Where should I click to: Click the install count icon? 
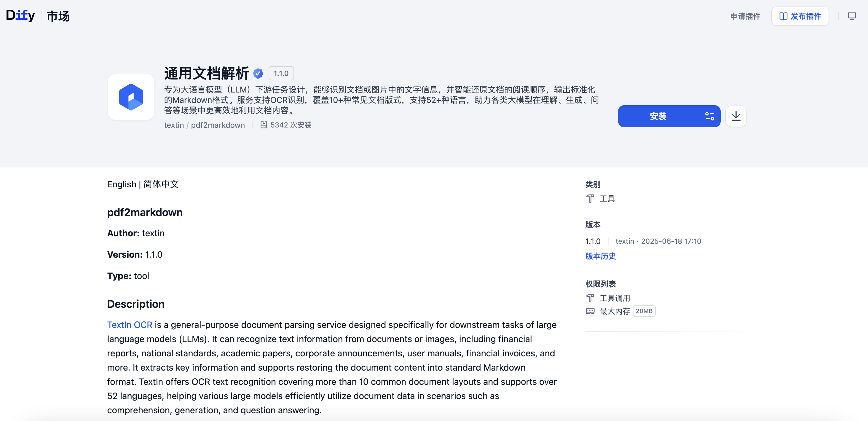(x=264, y=125)
